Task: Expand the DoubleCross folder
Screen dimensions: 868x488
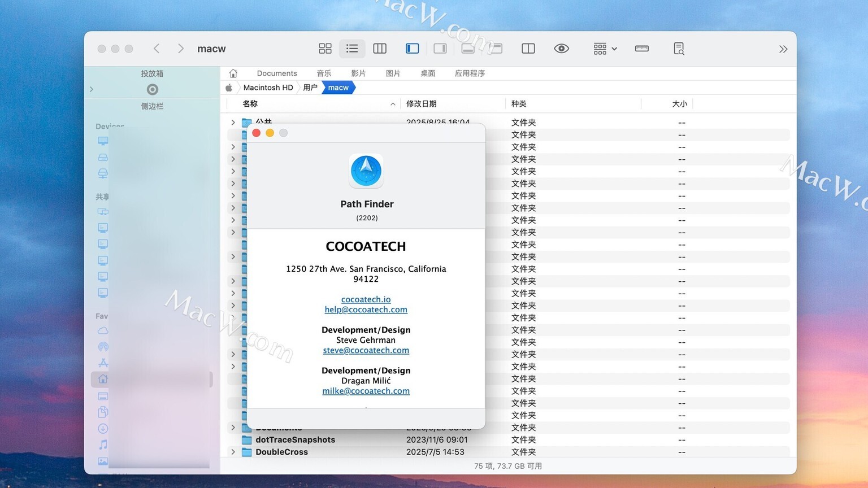Action: [x=233, y=452]
